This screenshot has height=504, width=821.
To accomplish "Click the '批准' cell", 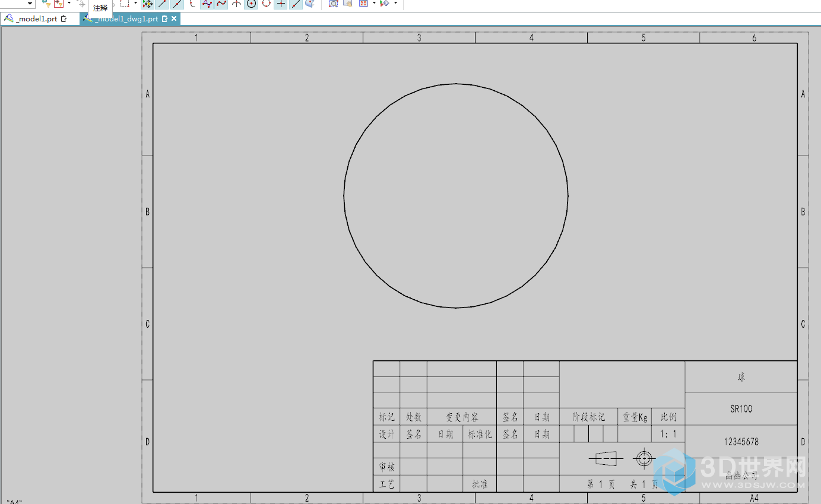I will pyautogui.click(x=480, y=484).
